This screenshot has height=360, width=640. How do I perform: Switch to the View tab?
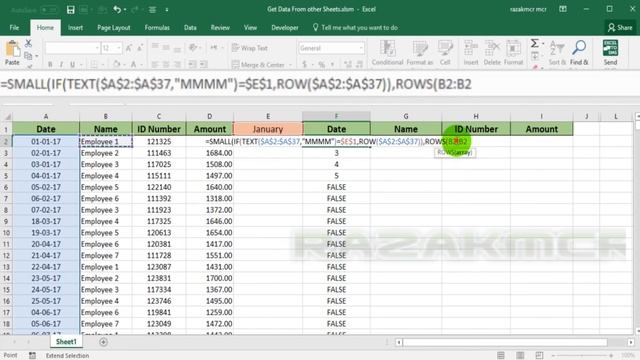(250, 27)
